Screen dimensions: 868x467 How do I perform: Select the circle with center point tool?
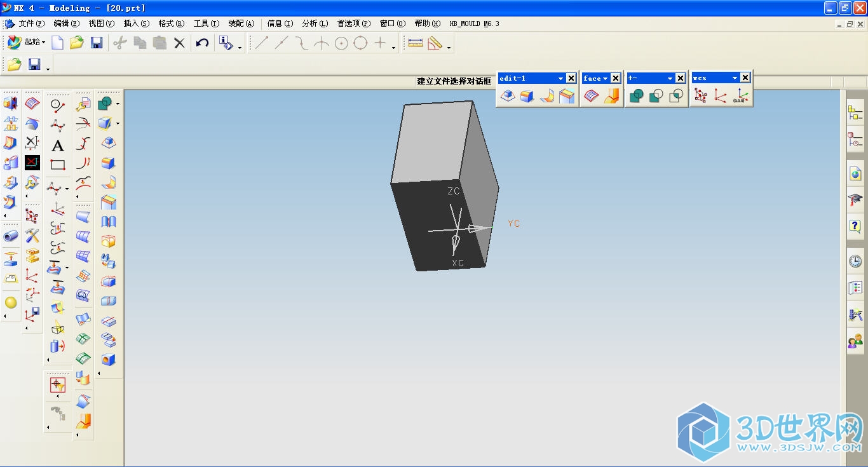pyautogui.click(x=341, y=43)
